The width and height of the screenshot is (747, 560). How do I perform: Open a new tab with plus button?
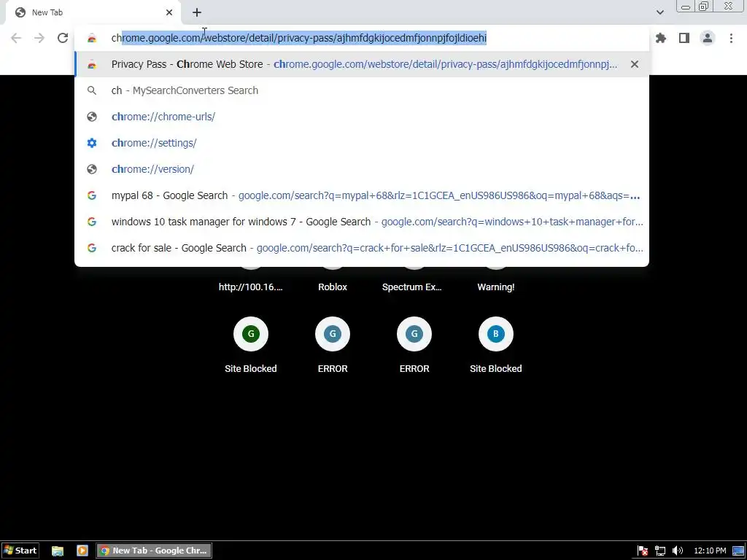(197, 12)
